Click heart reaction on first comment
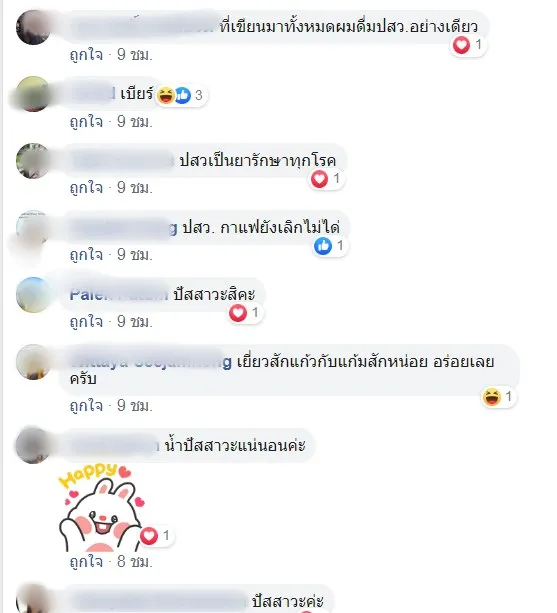Screen dimensions: 557x613 click(x=461, y=45)
